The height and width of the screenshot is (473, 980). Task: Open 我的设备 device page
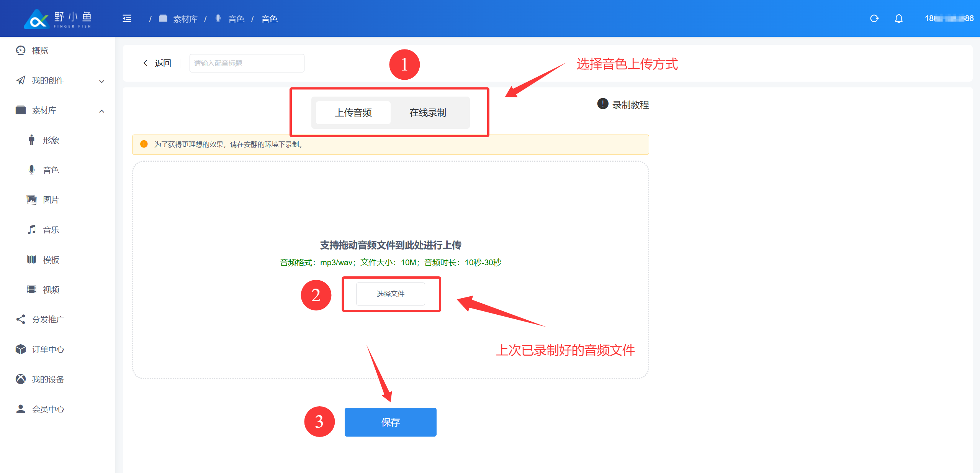click(48, 379)
